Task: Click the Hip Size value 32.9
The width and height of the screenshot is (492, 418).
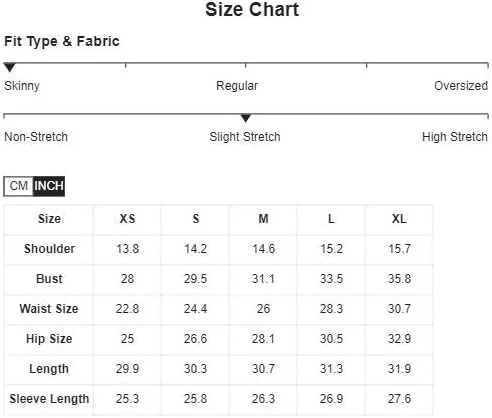Action: (399, 339)
